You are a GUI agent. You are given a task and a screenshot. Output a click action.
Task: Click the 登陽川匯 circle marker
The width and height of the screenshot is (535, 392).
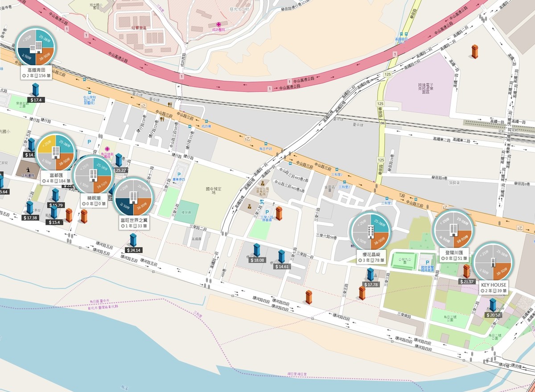pyautogui.click(x=453, y=229)
